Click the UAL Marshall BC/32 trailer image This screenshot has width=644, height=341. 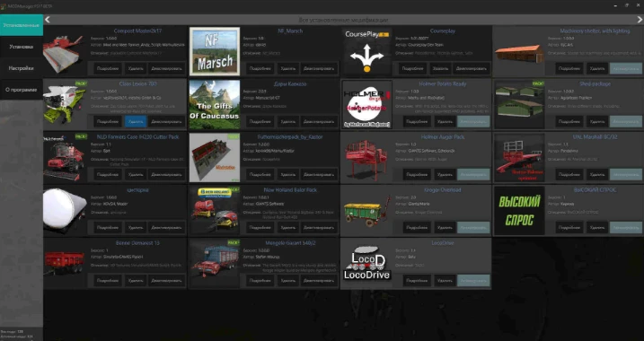[519, 157]
